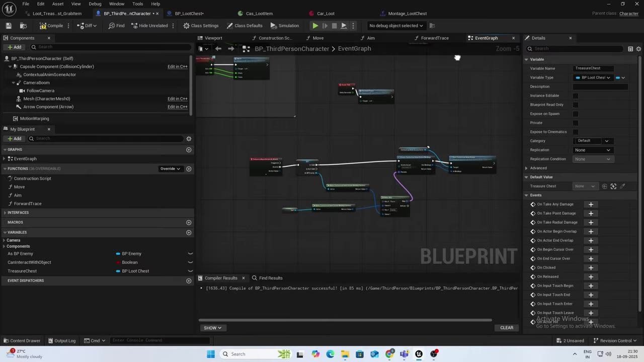Open Details panel view options gear
Viewport: 644px width, 362px height.
(639, 49)
